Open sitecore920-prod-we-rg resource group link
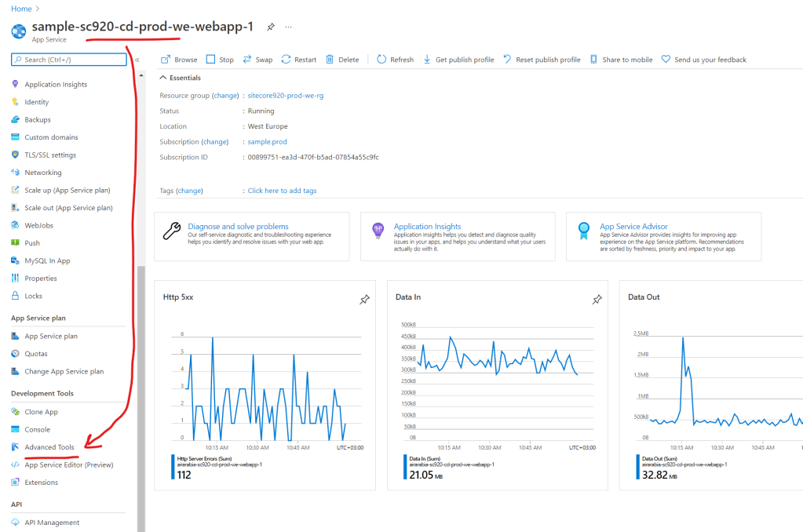Screen dimensions: 803x532 tap(286, 96)
